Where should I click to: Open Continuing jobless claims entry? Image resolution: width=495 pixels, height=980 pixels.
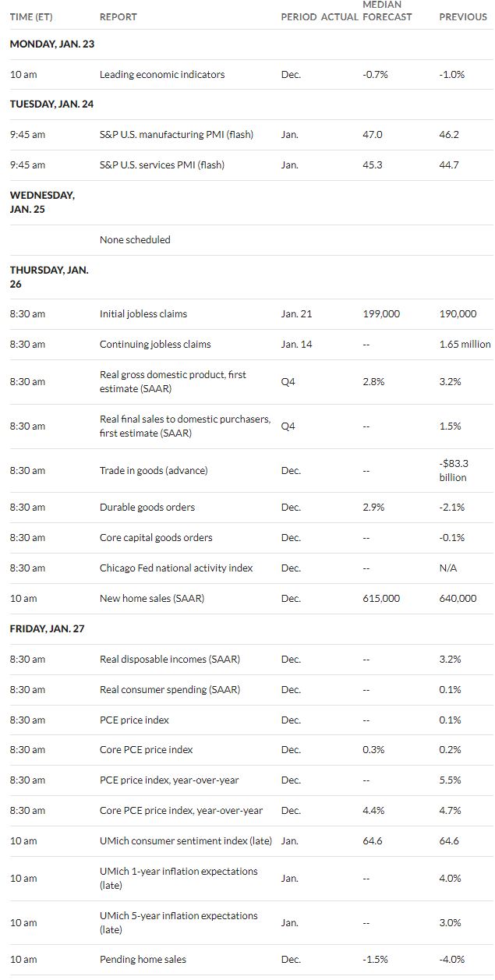point(155,344)
